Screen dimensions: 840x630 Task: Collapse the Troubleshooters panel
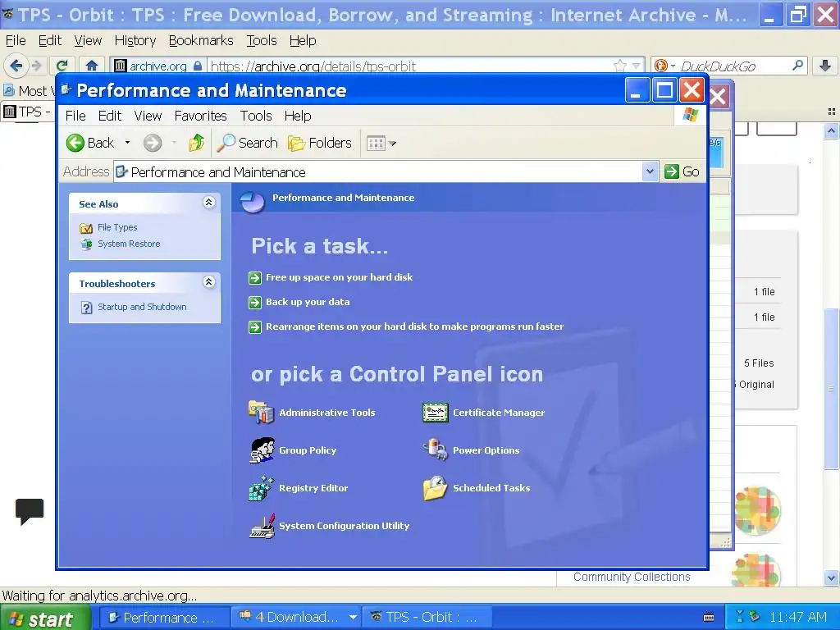(x=209, y=282)
